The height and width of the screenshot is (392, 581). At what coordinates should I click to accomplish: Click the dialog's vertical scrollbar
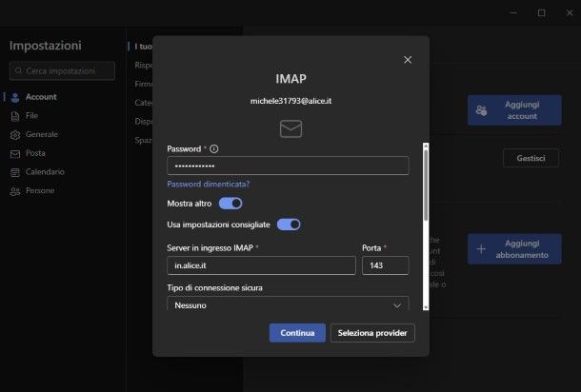pos(425,190)
